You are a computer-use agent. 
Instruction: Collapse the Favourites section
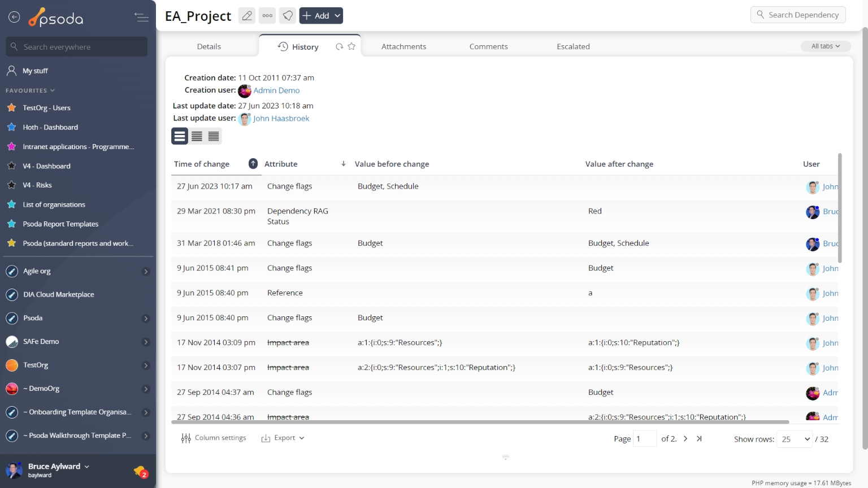click(30, 90)
